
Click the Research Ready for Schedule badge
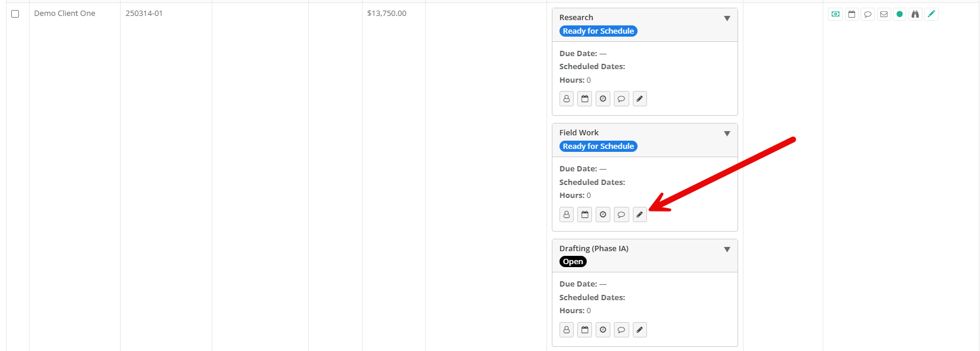pos(598,31)
